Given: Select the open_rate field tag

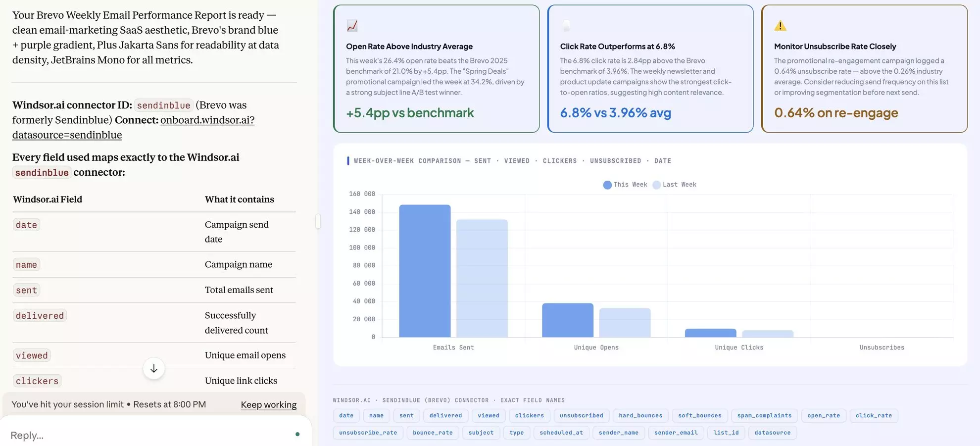Looking at the screenshot, I should (x=823, y=415).
